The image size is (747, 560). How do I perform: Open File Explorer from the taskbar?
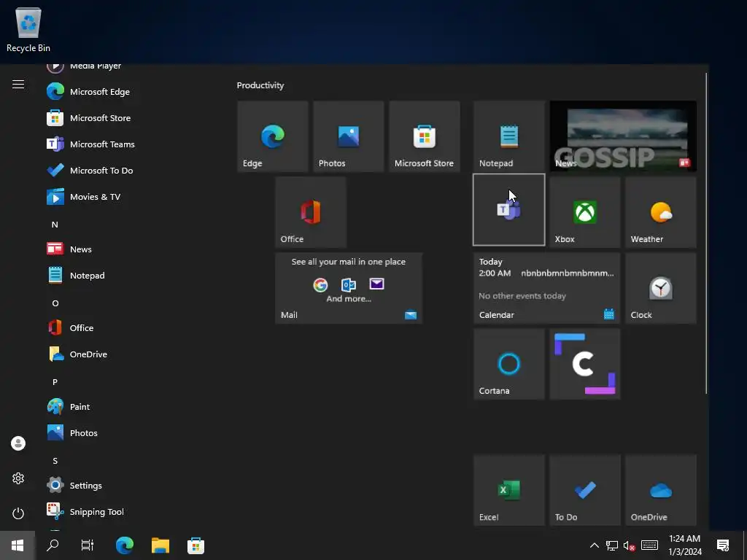click(x=160, y=545)
